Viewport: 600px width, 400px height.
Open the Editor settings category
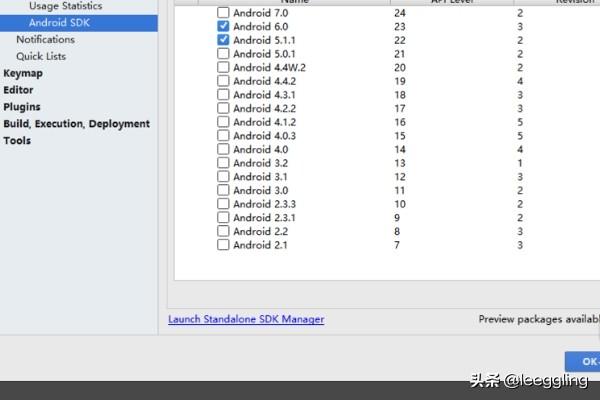point(18,90)
